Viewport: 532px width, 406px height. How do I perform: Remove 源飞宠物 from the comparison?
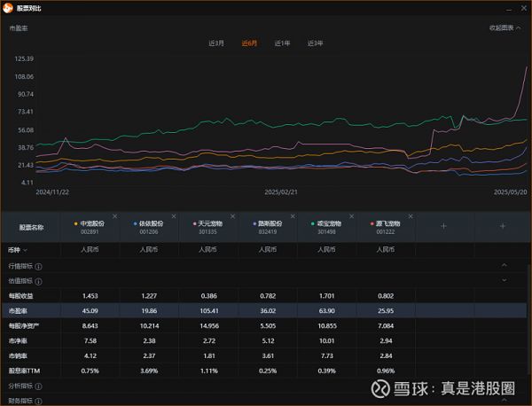(x=411, y=216)
